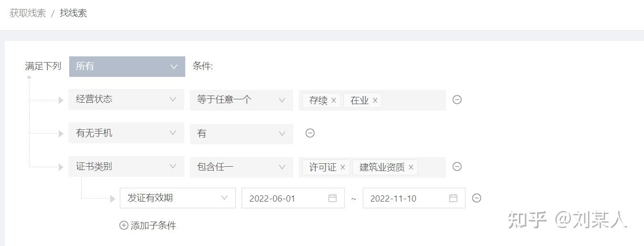Click the 2022-06-01 start date field

[282, 198]
